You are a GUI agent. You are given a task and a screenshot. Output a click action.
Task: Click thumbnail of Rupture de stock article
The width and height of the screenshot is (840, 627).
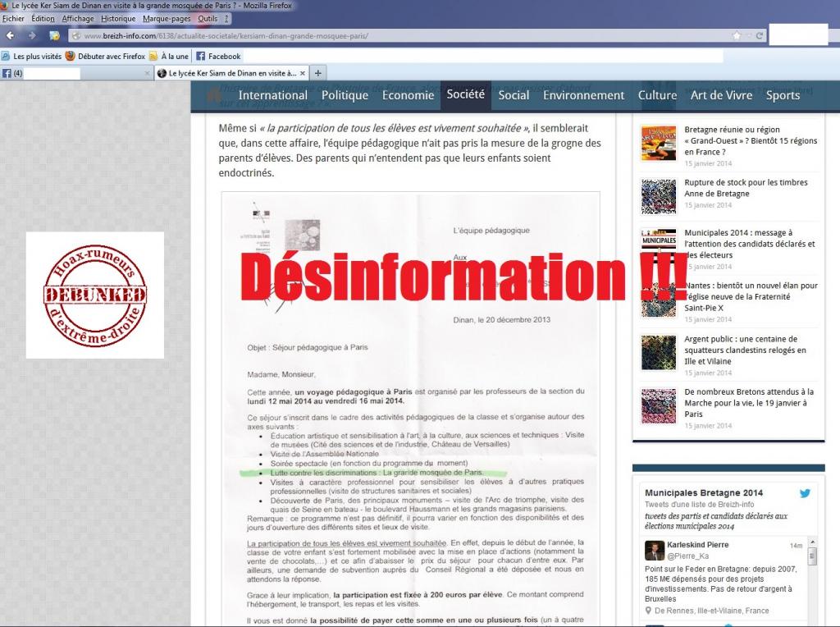(x=659, y=196)
